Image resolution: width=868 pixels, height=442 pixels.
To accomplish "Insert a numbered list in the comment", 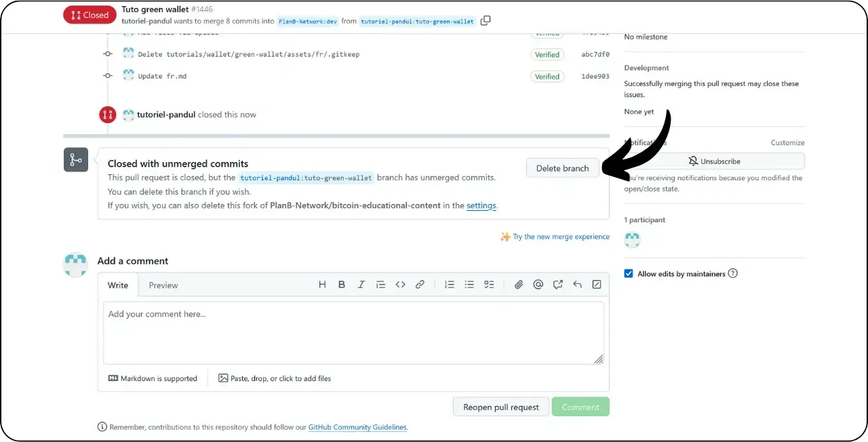I will 449,284.
